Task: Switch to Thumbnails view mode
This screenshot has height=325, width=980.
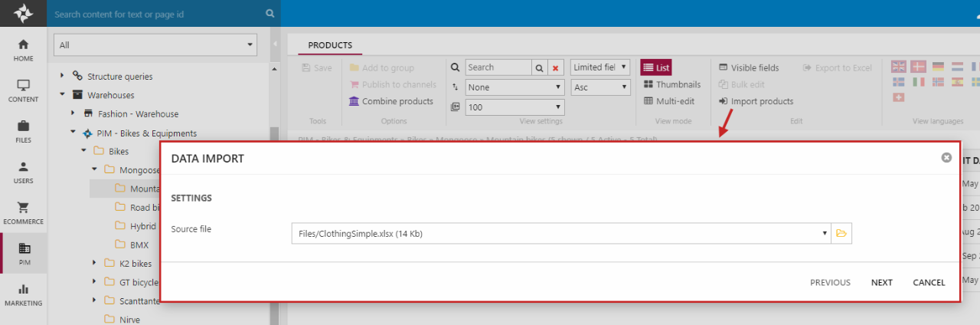Action: pyautogui.click(x=672, y=84)
